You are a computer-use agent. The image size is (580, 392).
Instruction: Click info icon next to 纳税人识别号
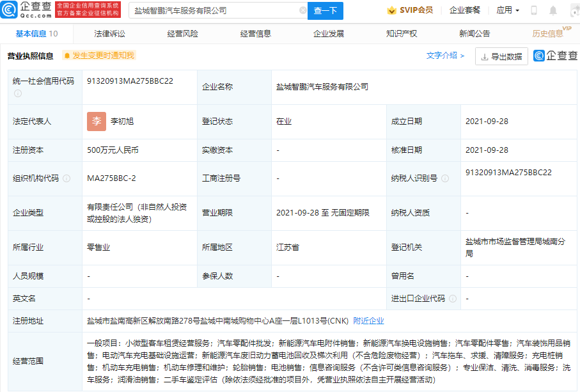(445, 178)
